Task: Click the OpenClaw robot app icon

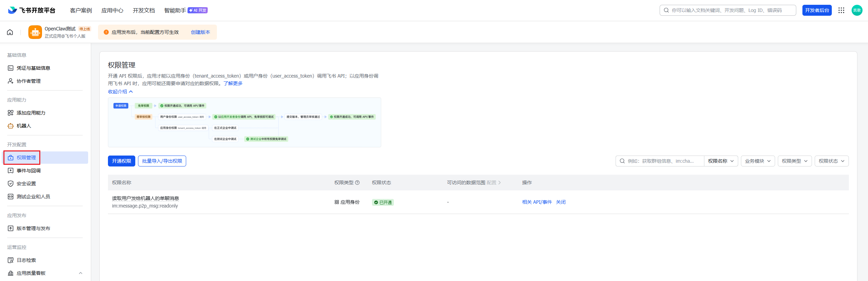Action: [x=35, y=32]
